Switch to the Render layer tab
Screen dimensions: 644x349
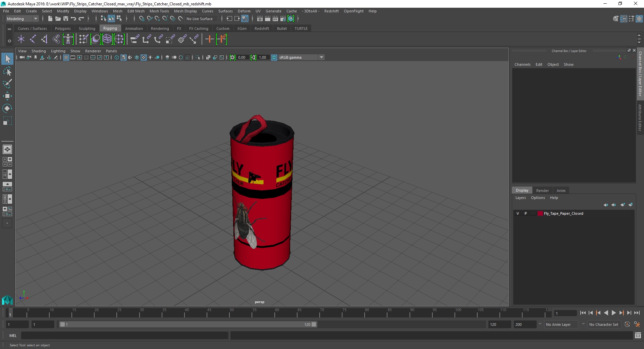pyautogui.click(x=542, y=190)
